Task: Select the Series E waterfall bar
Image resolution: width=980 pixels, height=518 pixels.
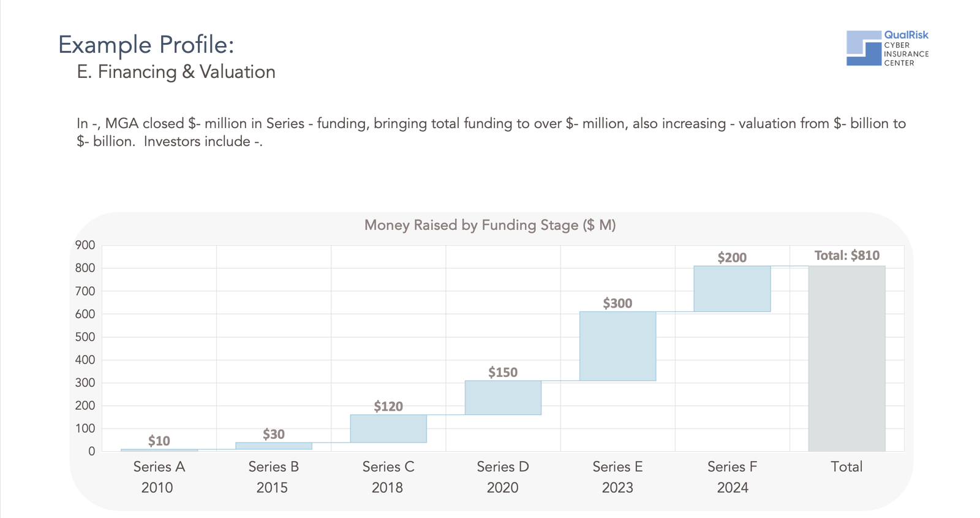Action: point(617,346)
